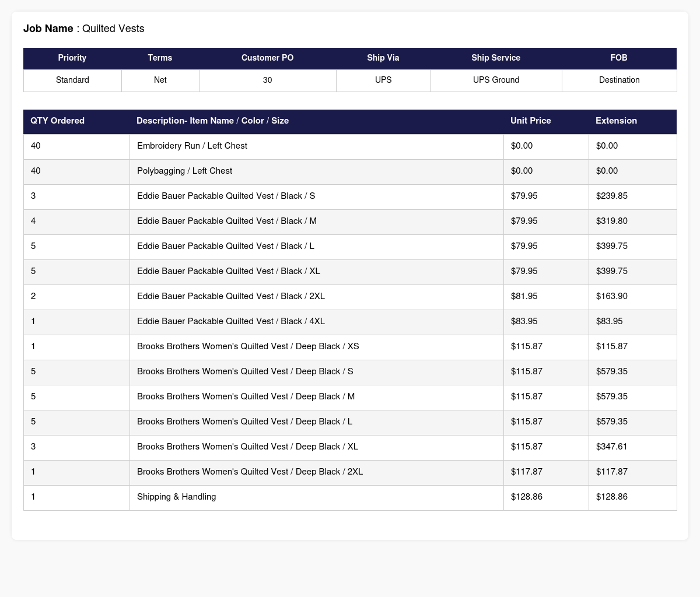Select the Embroidery Run / Left Chest row
This screenshot has width=700, height=597.
[x=350, y=146]
